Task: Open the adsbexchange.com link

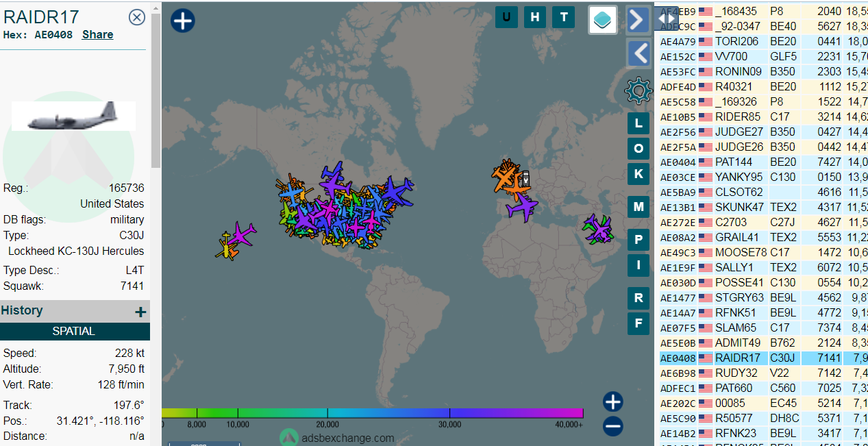Action: (x=348, y=438)
